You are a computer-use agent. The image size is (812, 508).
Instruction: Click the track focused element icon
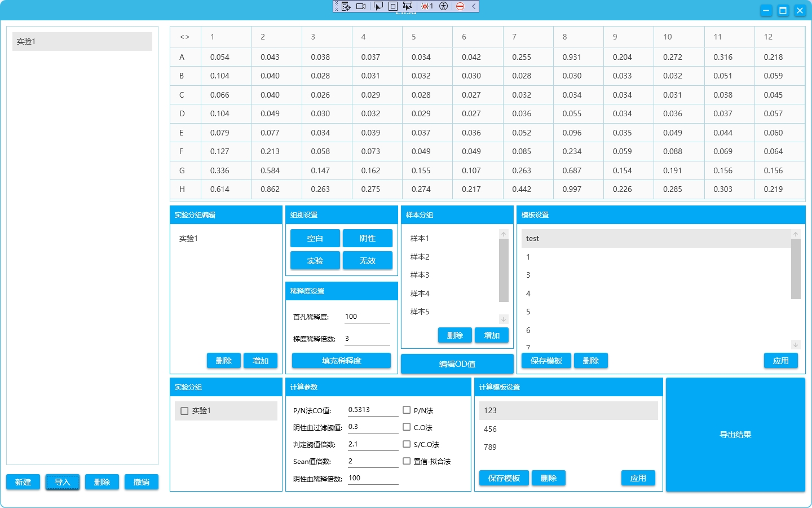pyautogui.click(x=408, y=6)
